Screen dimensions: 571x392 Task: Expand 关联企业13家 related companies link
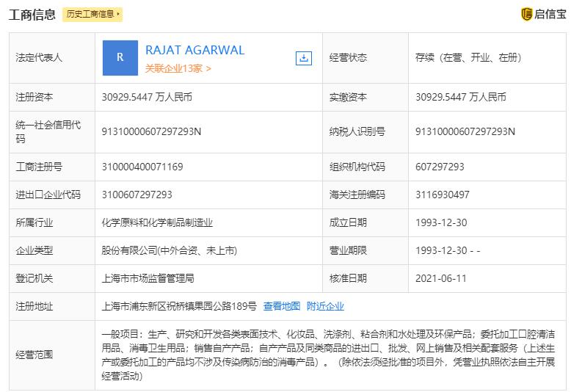point(178,68)
